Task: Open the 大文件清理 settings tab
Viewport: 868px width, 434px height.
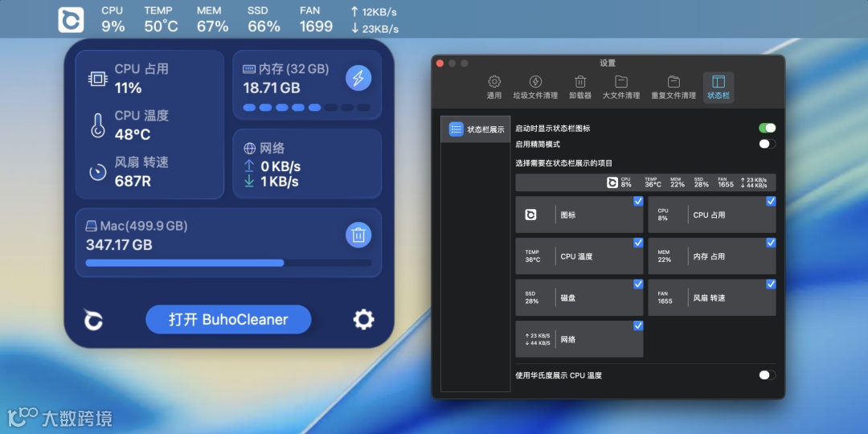Action: (x=621, y=88)
